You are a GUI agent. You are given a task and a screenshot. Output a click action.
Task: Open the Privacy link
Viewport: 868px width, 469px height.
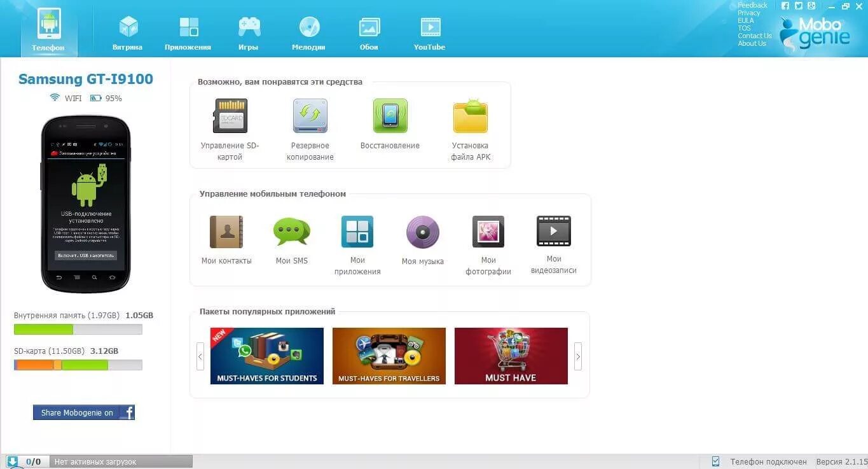(749, 13)
